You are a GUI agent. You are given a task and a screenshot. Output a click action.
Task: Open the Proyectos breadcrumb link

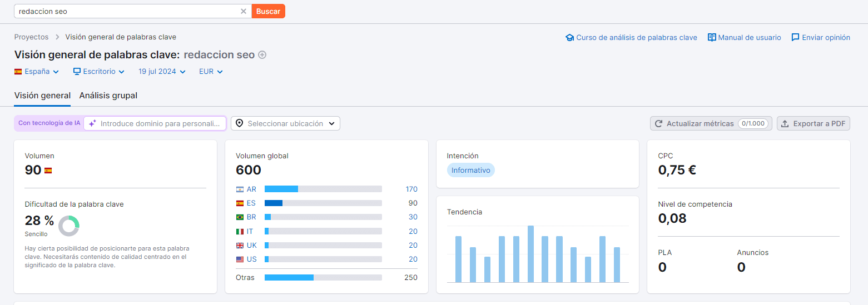(31, 37)
